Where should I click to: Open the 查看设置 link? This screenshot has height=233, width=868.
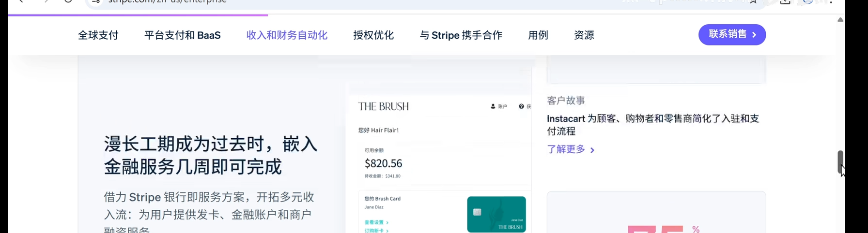pyautogui.click(x=376, y=222)
